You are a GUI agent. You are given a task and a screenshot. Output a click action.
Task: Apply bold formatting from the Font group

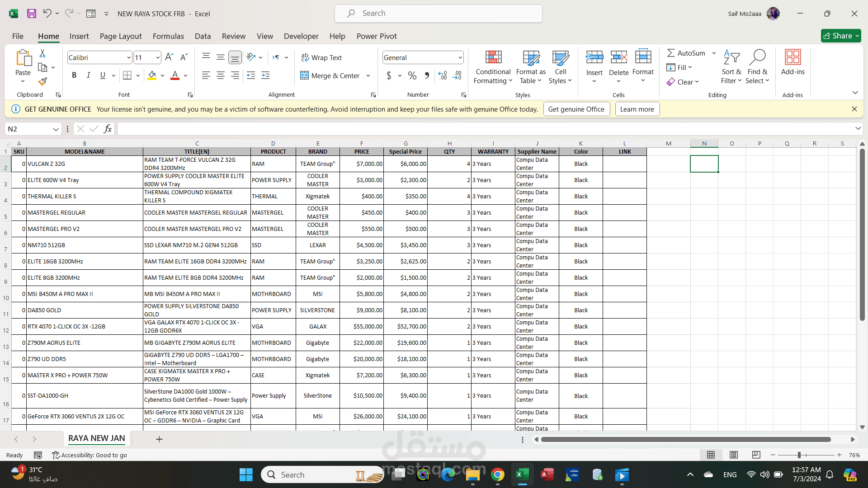coord(74,75)
